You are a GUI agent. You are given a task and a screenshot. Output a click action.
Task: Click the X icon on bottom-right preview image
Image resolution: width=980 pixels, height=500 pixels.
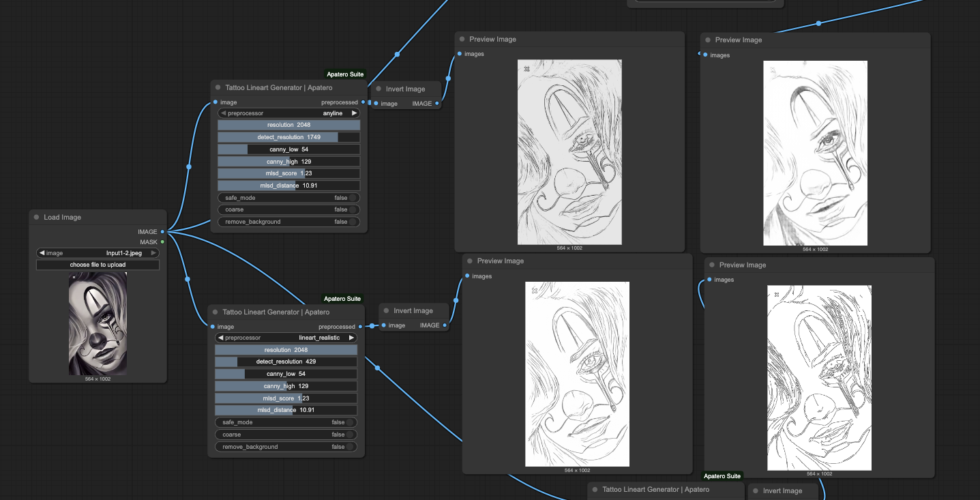tap(777, 295)
